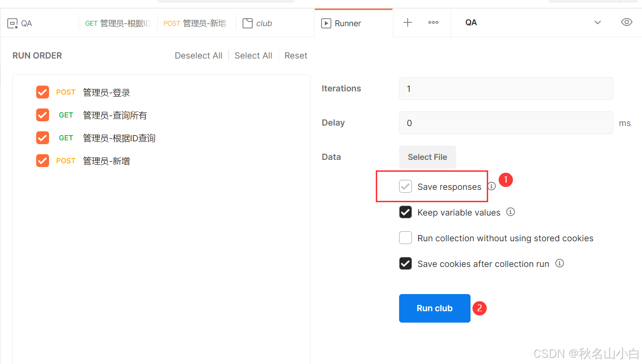Screen dimensions: 642x364
Task: Uncheck the 管理员-查询所有 request checkbox
Action: click(43, 115)
